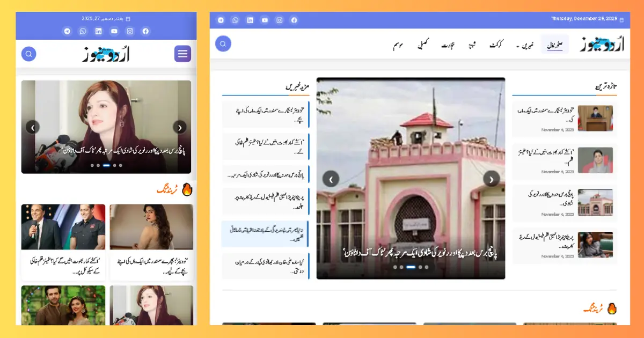
Task: Advance the carousel using the right arrow
Action: click(x=491, y=179)
